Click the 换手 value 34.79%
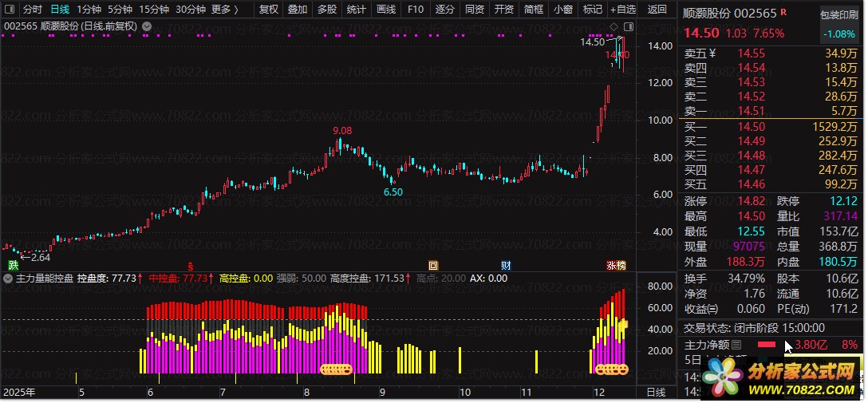 (x=747, y=279)
